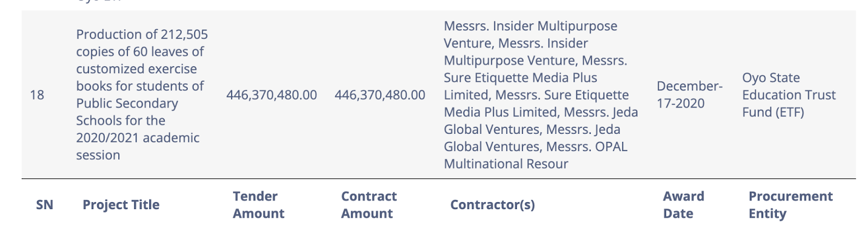Click Oyo State Education Trust Fund (ETF)
868x227 pixels.
click(789, 95)
